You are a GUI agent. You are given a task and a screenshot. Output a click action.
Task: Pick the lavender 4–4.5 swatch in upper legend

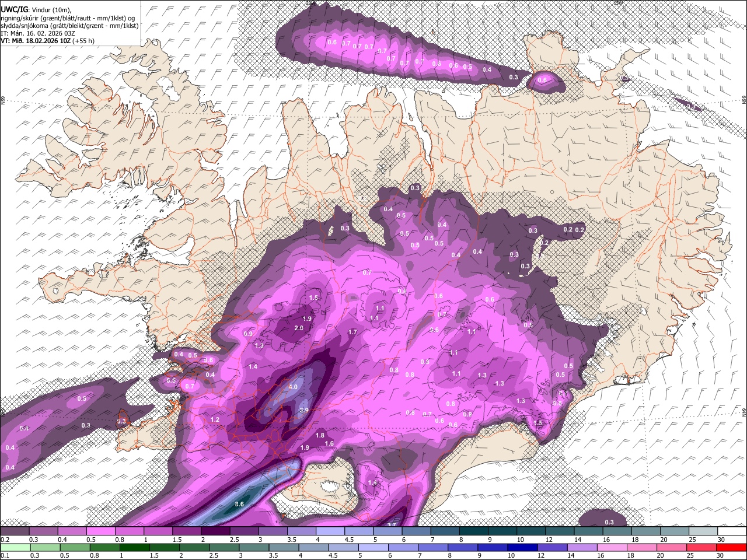330,531
